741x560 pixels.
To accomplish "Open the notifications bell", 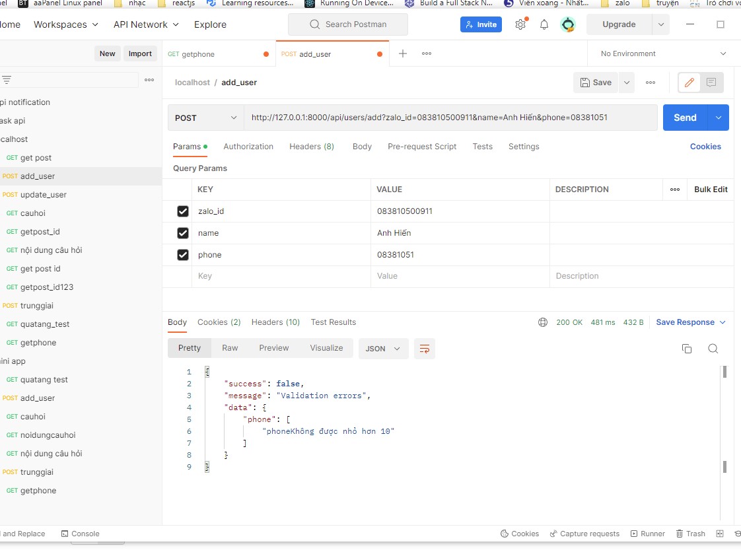I will pos(544,24).
